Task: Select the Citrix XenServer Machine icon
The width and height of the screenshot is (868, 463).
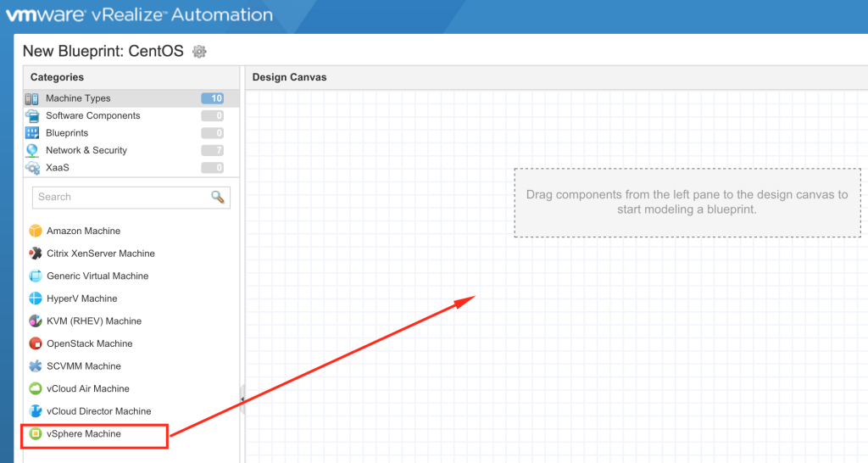Action: pyautogui.click(x=36, y=254)
